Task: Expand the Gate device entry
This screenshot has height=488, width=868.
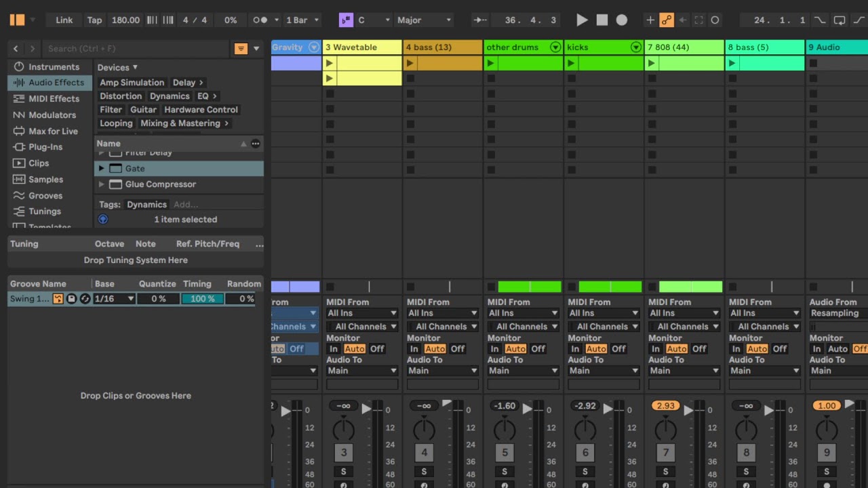Action: (x=102, y=168)
